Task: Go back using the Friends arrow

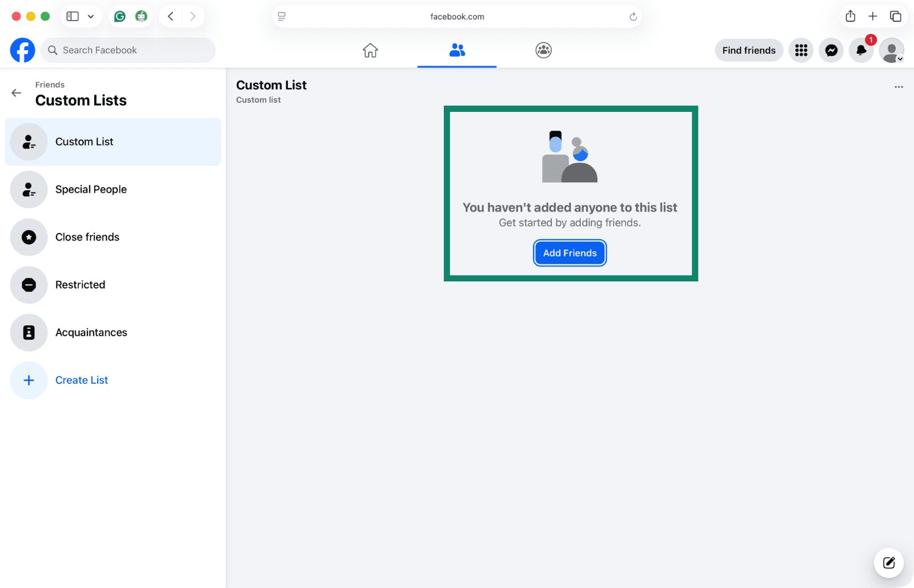Action: tap(17, 93)
